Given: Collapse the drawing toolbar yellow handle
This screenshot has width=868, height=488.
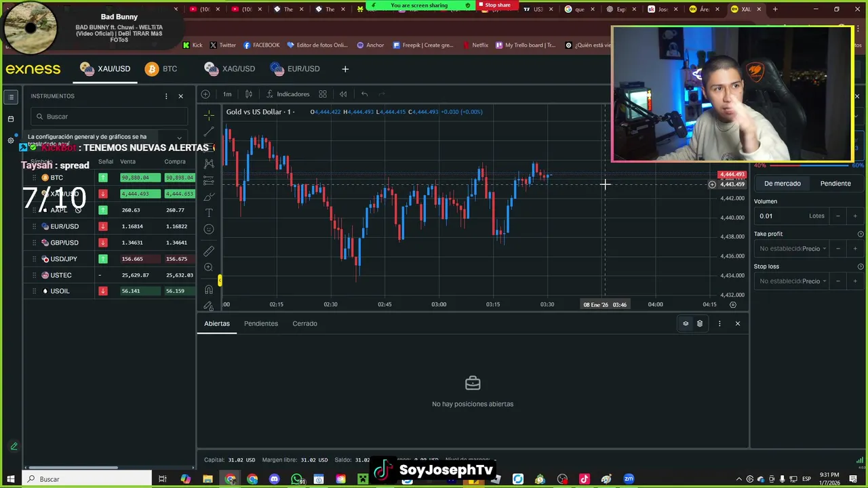Looking at the screenshot, I should click(x=220, y=281).
